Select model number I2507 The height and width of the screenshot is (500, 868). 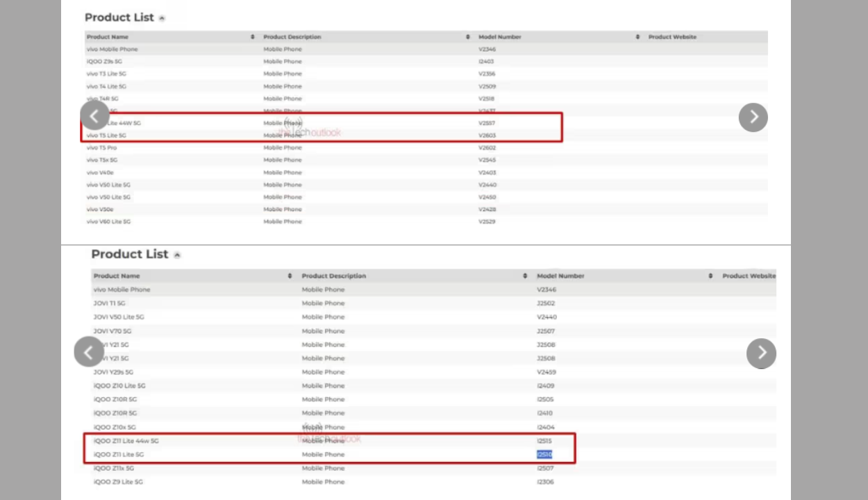coord(545,469)
